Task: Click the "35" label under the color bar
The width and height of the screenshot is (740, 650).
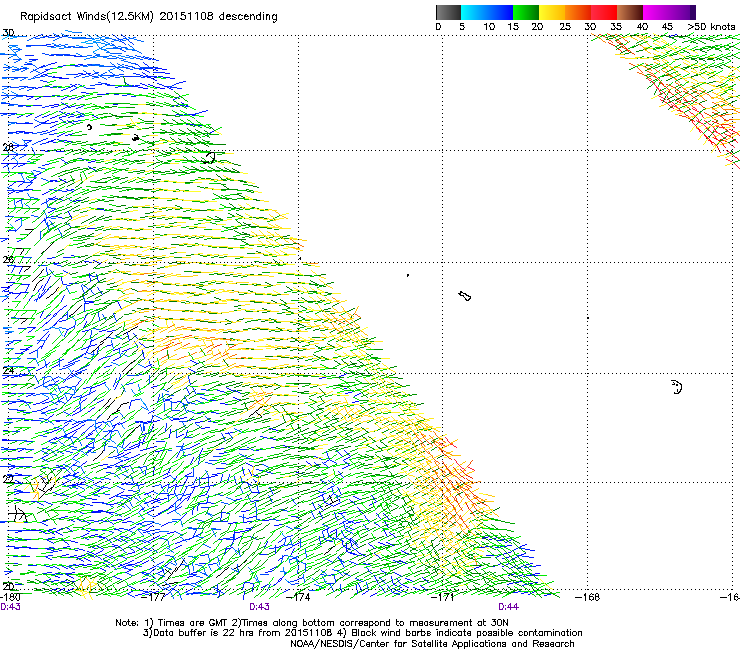Action: tap(616, 27)
